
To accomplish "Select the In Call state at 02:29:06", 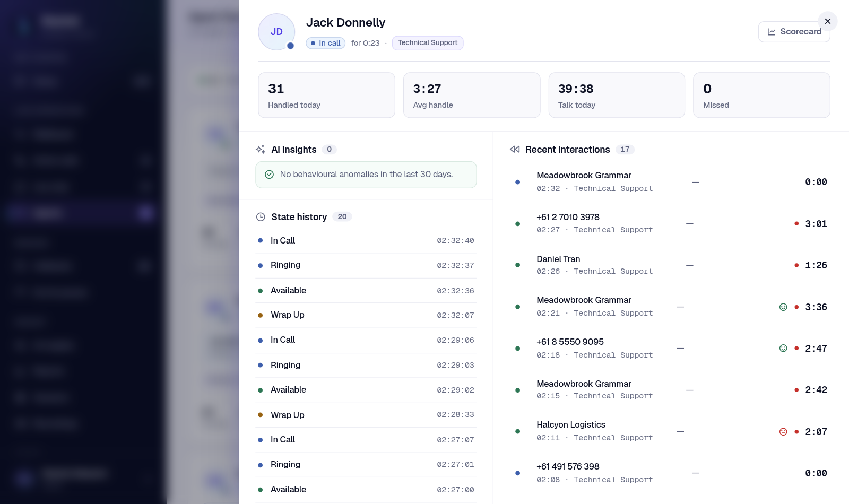I will (366, 340).
